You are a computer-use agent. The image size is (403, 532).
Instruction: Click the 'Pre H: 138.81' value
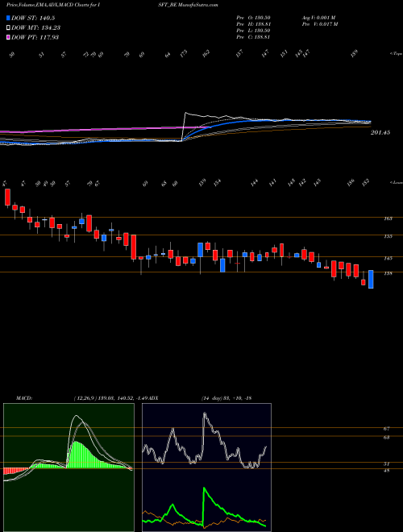click(253, 24)
